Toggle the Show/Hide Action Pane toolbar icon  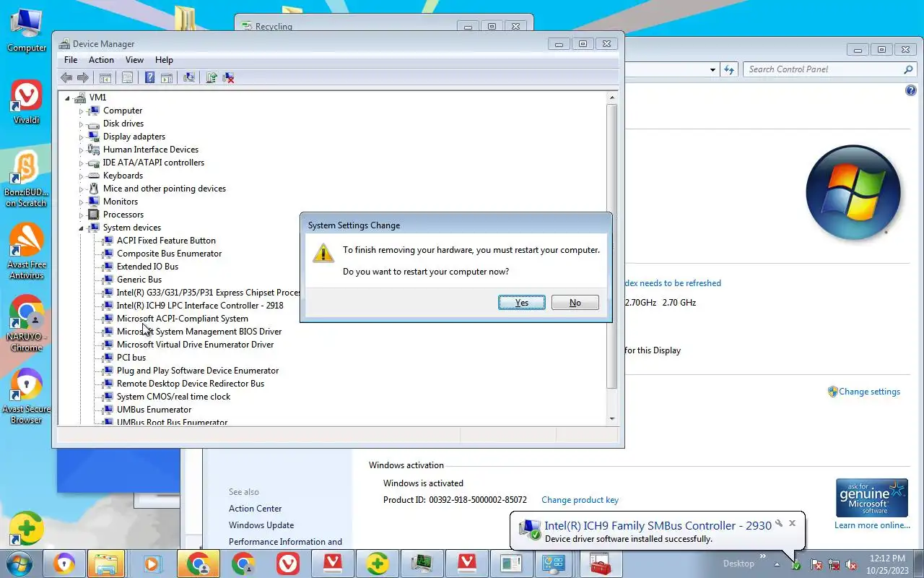pyautogui.click(x=166, y=77)
